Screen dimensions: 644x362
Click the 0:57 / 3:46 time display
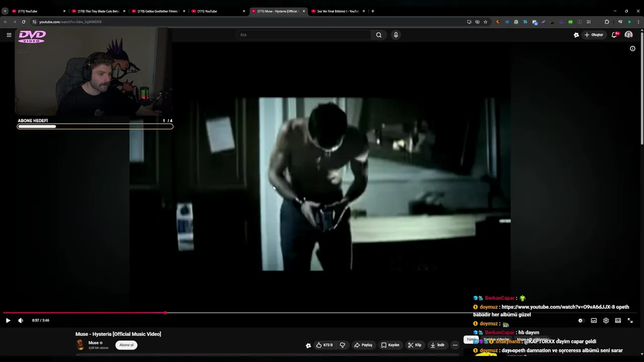click(x=41, y=320)
